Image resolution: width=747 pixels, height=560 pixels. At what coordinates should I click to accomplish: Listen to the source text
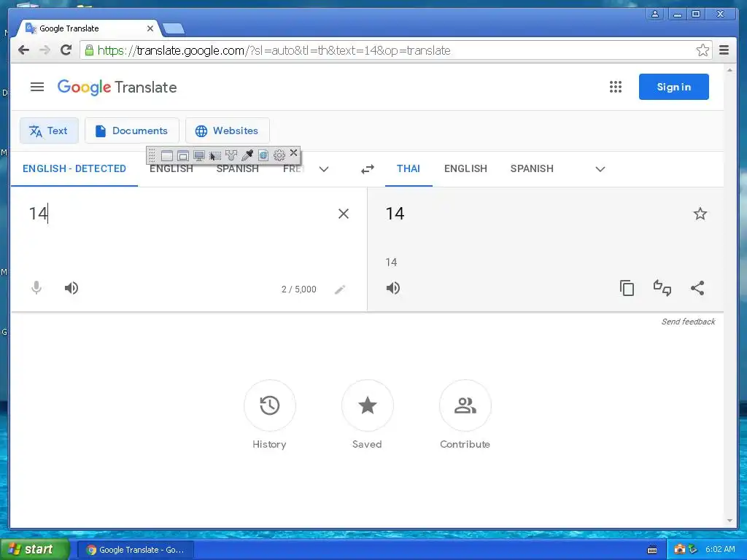[x=71, y=288]
